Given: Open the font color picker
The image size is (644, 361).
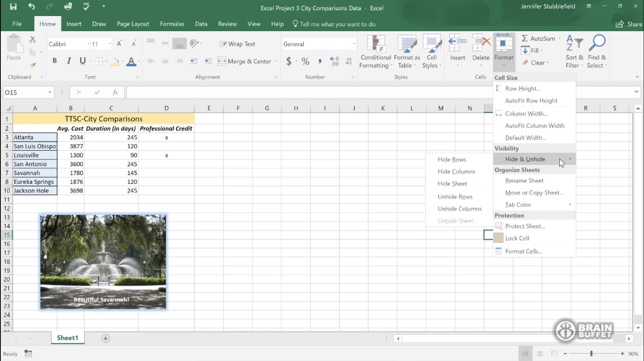Looking at the screenshot, I should [x=131, y=61].
